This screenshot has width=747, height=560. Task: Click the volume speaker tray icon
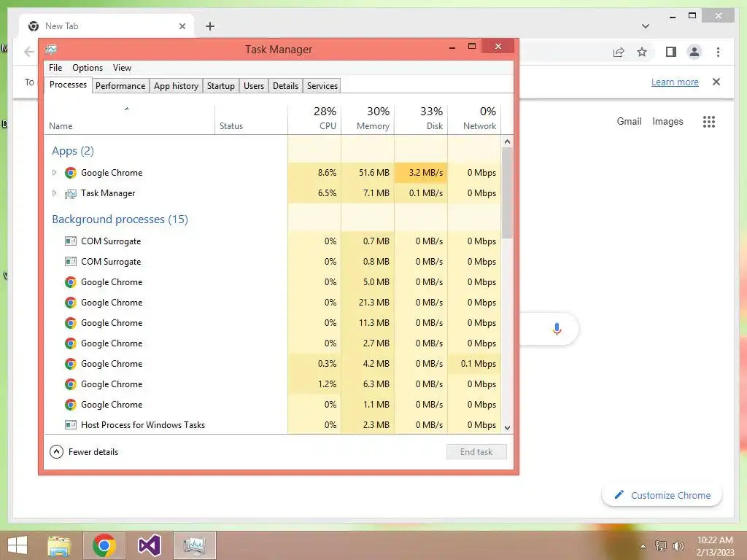[x=678, y=546]
